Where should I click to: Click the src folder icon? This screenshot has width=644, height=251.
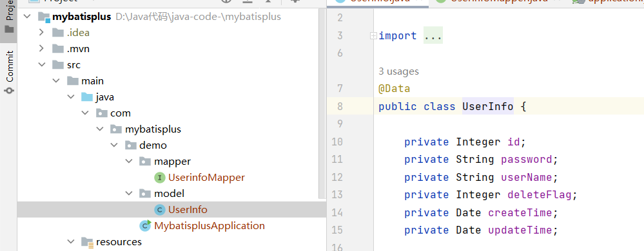[x=58, y=65]
